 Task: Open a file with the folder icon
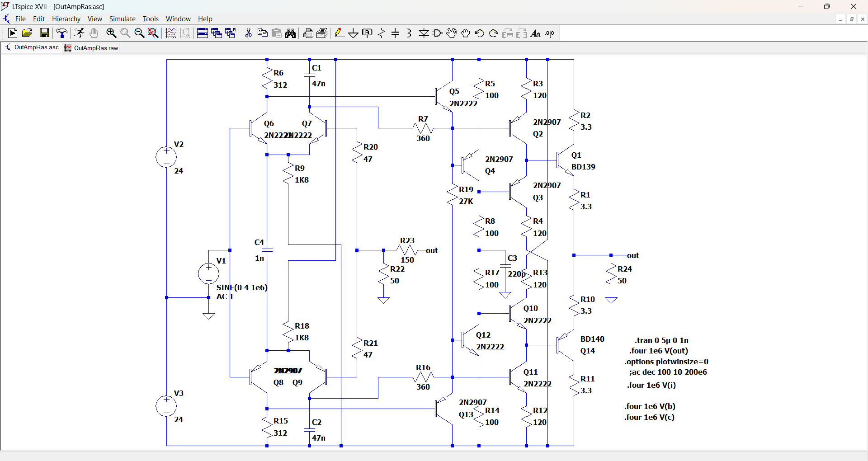coord(27,33)
